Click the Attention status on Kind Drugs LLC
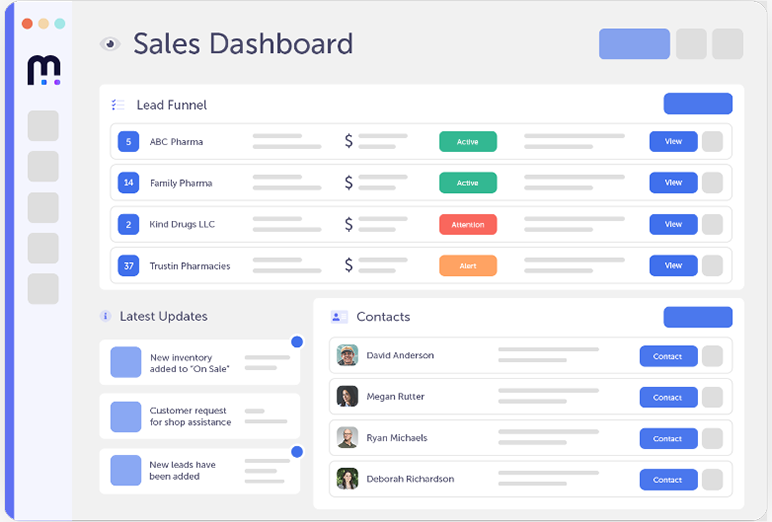The width and height of the screenshot is (772, 522). [467, 225]
